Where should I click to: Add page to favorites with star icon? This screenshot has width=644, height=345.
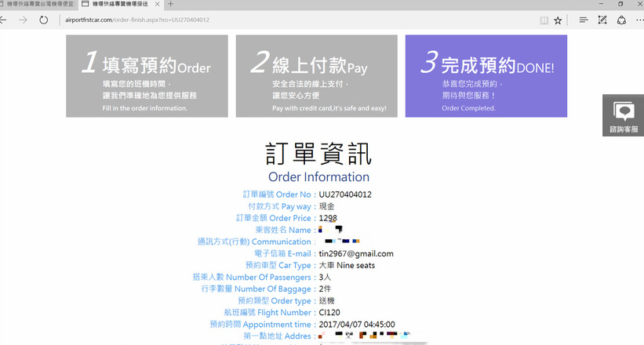558,20
